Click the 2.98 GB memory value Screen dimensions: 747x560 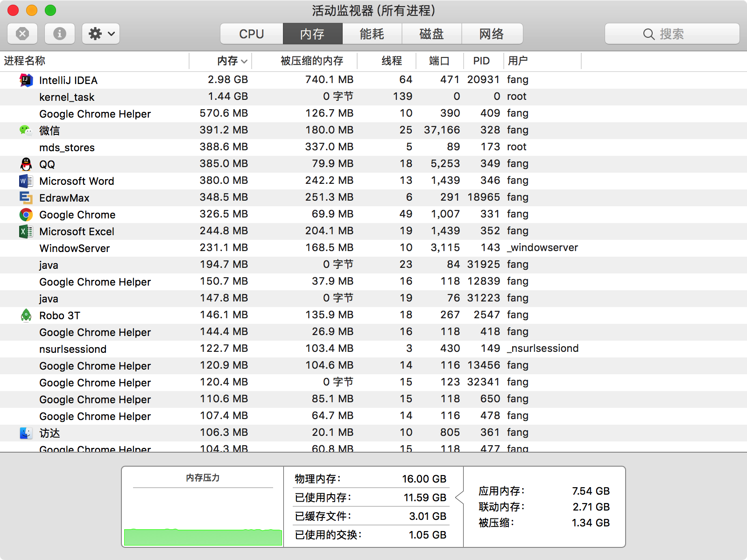coord(228,80)
